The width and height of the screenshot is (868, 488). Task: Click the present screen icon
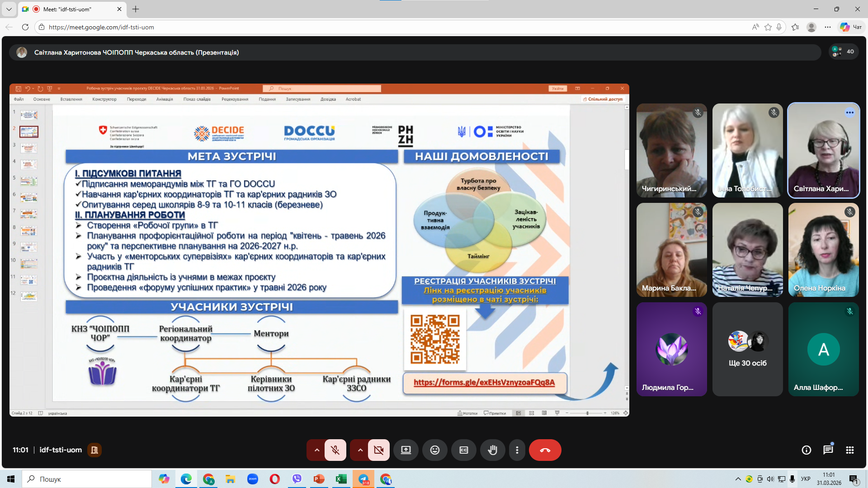[x=406, y=450]
